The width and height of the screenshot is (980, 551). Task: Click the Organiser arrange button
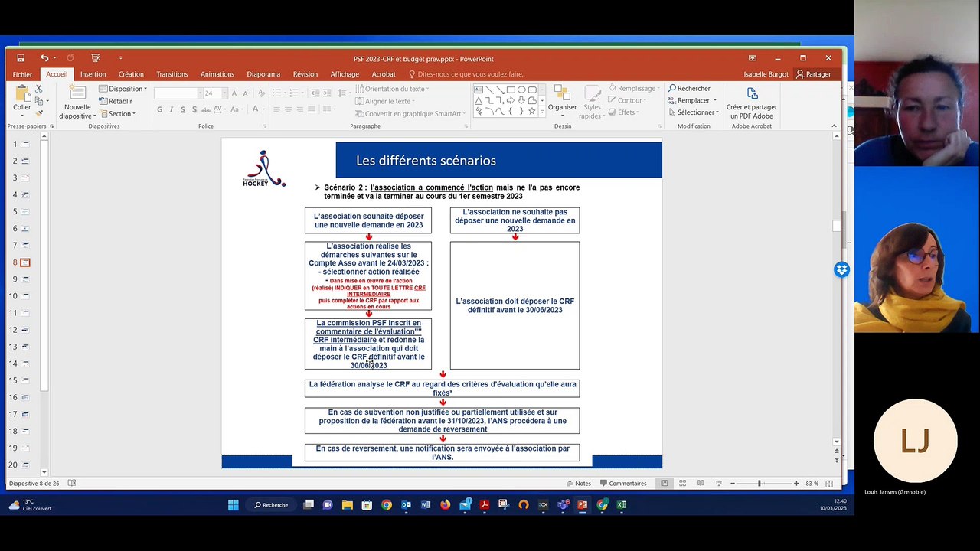[x=562, y=99]
